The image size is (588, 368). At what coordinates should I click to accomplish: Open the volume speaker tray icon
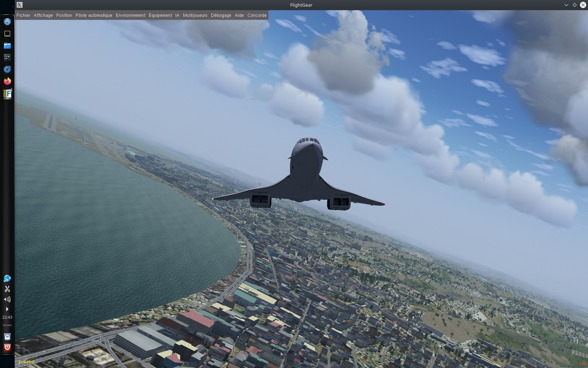(x=7, y=299)
